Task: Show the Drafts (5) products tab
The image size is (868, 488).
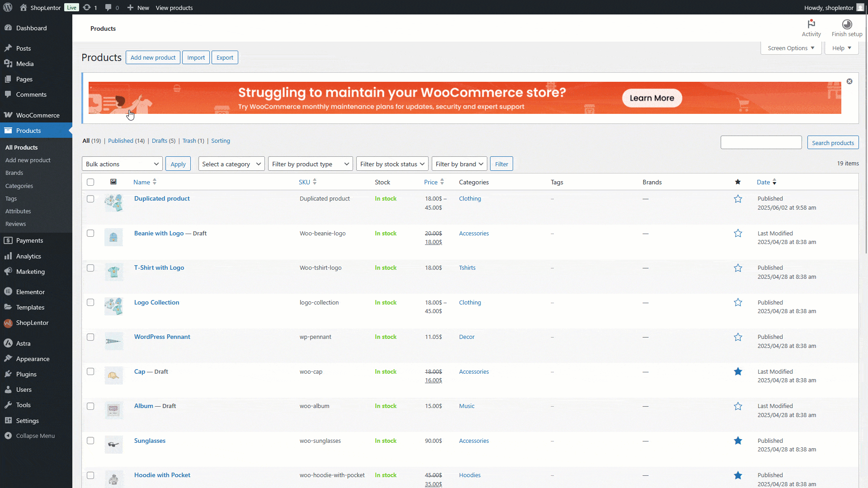Action: [x=164, y=141]
